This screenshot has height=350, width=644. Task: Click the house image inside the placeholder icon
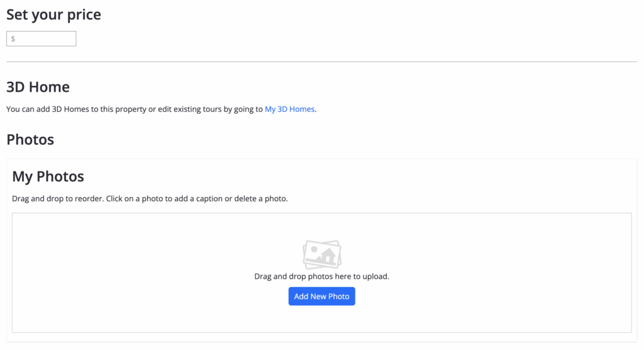[326, 256]
